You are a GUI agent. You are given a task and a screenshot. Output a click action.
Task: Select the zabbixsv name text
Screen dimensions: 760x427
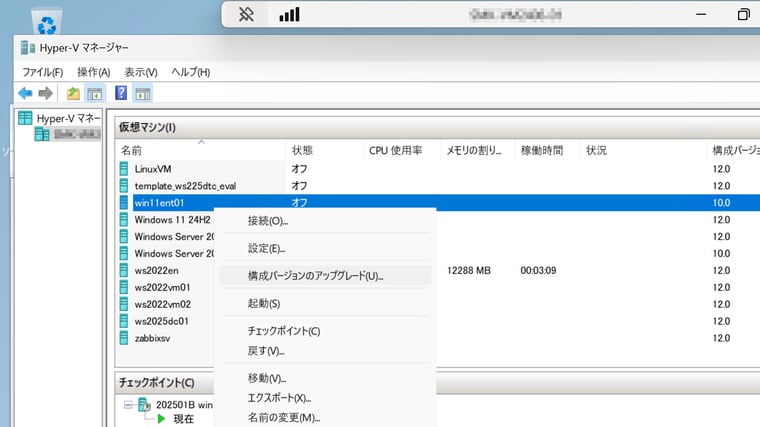point(152,338)
